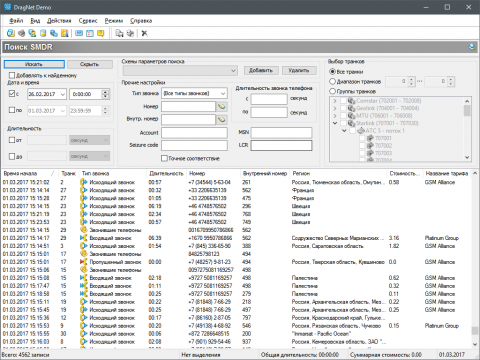Viewport: 480px width, 360px height.
Task: Click into the LCR input field
Action: (x=281, y=145)
